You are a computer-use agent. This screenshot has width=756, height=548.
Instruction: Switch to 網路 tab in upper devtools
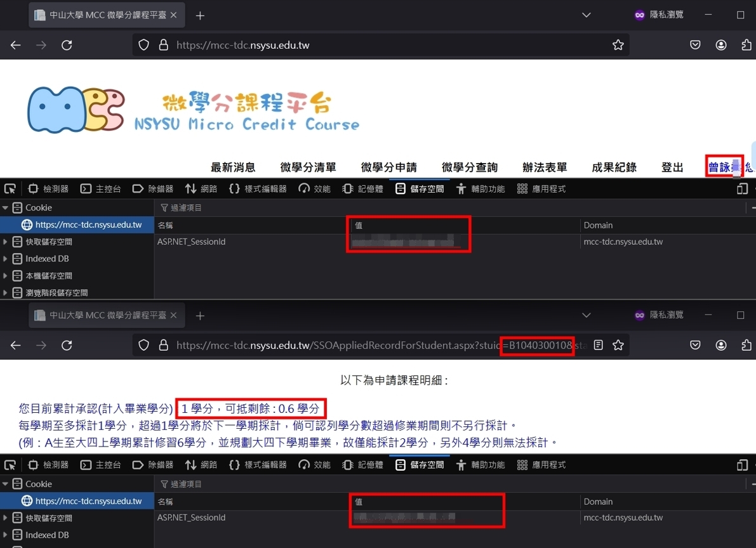(201, 188)
